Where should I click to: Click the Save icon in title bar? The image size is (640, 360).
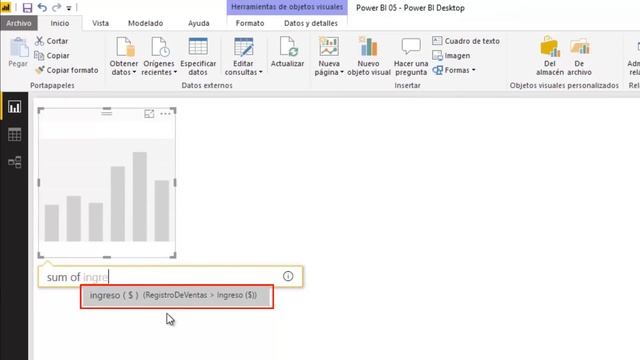[x=27, y=8]
